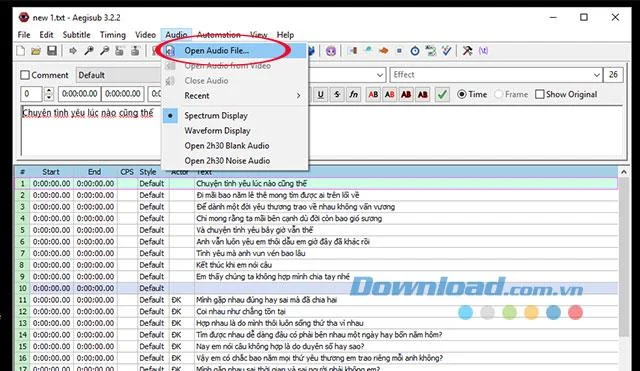Launch the Spell Checker checkmark icon
This screenshot has width=640, height=371.
click(447, 51)
